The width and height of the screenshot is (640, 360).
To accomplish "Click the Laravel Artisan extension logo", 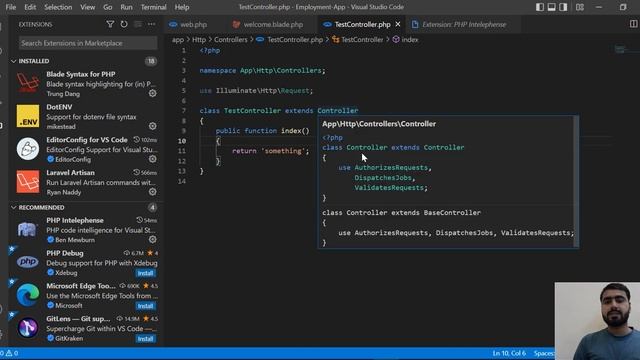I will (28, 181).
